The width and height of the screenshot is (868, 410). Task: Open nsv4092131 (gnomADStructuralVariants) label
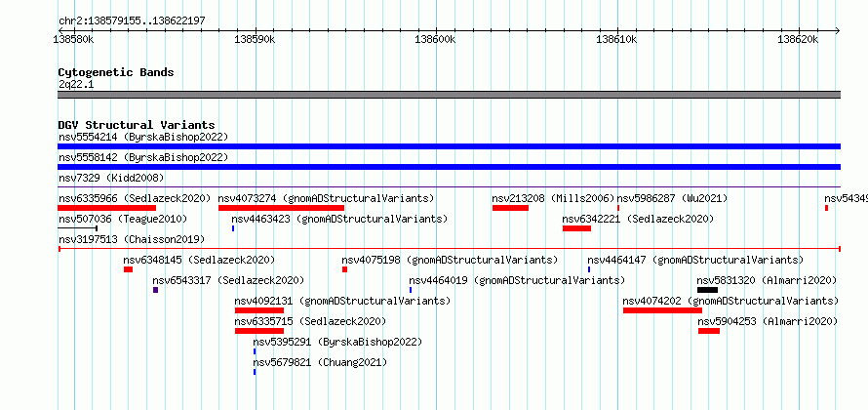pos(342,301)
